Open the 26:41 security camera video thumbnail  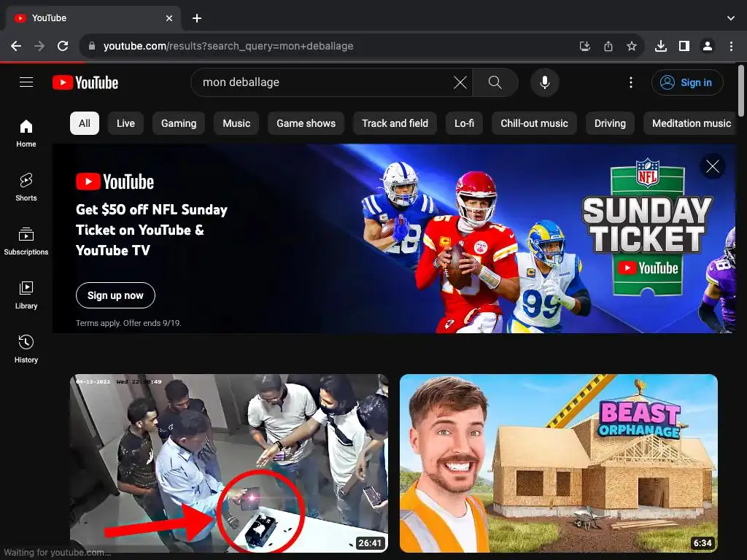[229, 463]
